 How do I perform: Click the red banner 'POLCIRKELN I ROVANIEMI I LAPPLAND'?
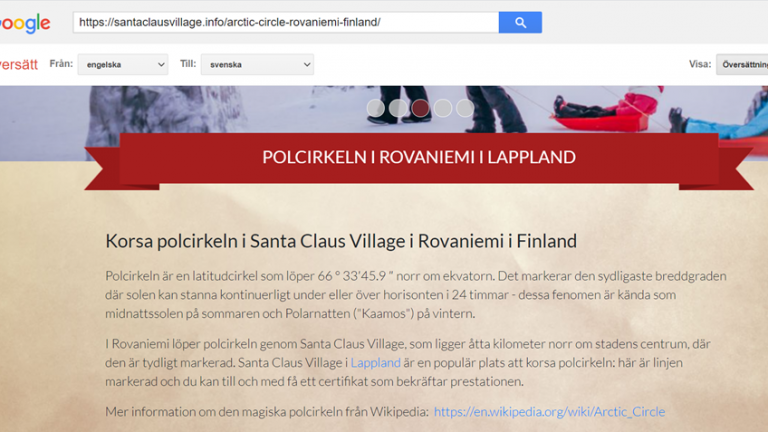(419, 157)
